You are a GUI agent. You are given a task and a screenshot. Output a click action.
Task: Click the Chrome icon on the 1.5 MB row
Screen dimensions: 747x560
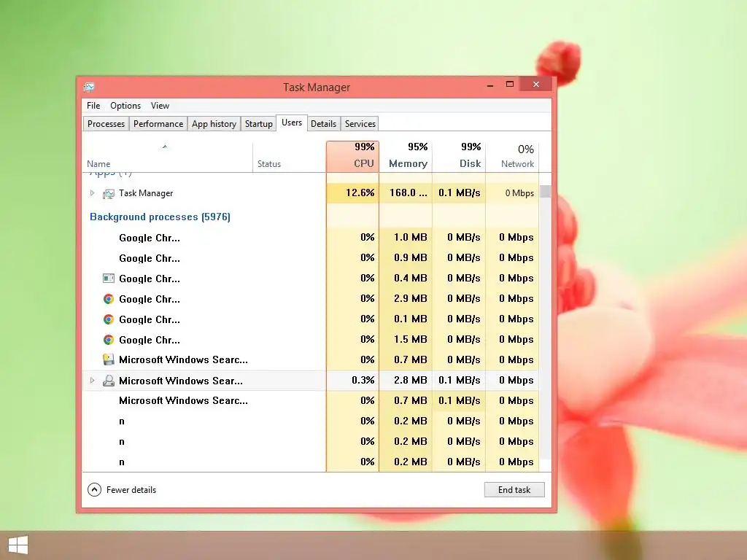point(109,340)
